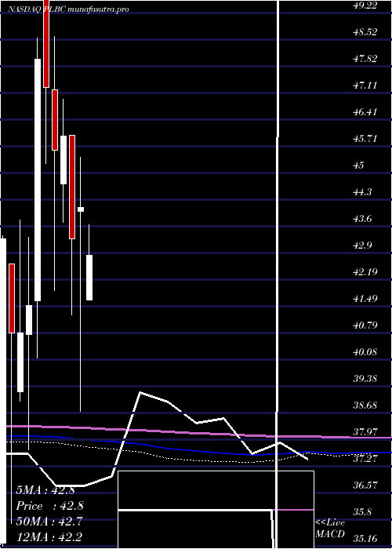The image size is (392, 549).
Task: Click the 50MA : 42.7 readout
Action: point(49,522)
